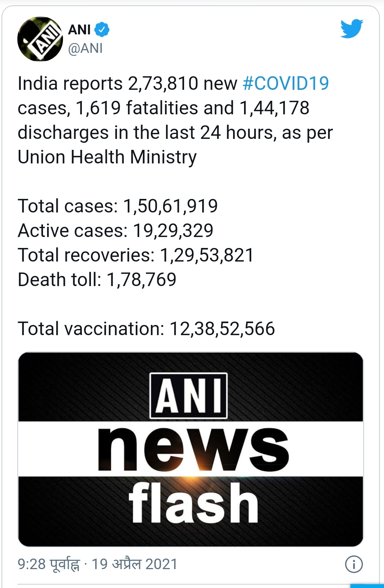Click the 'Union Health Ministry' text
The height and width of the screenshot is (588, 384).
point(107,157)
